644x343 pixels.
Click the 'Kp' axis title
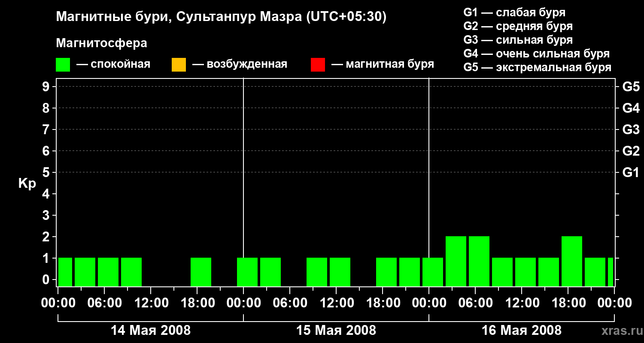pyautogui.click(x=27, y=184)
